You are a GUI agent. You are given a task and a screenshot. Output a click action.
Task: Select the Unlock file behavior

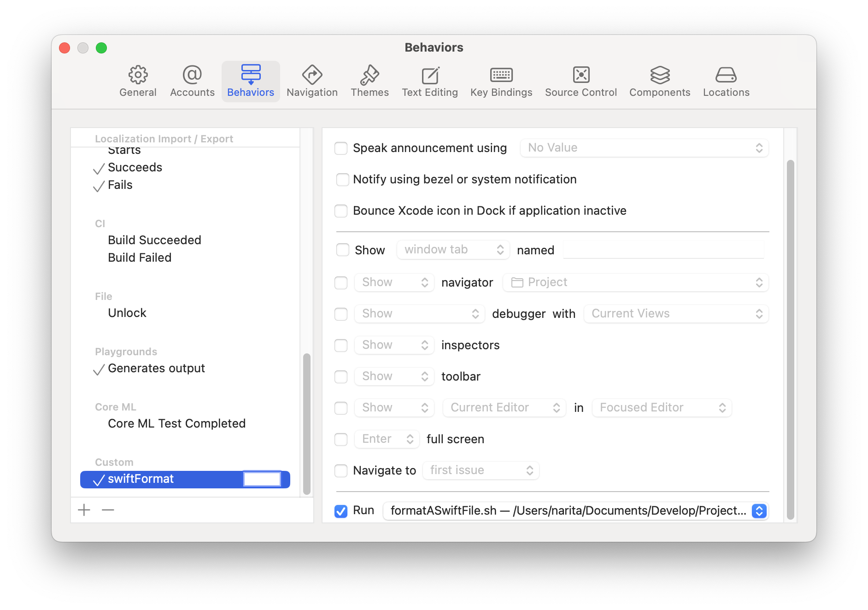point(185,313)
